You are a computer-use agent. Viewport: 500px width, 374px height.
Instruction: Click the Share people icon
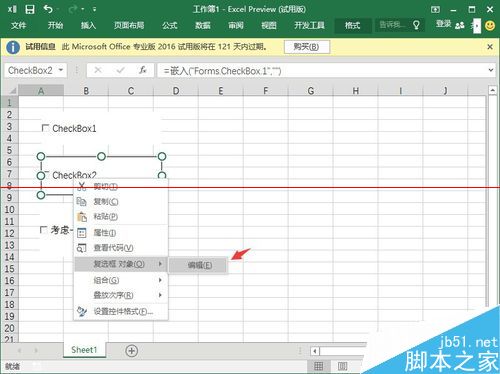pos(460,25)
